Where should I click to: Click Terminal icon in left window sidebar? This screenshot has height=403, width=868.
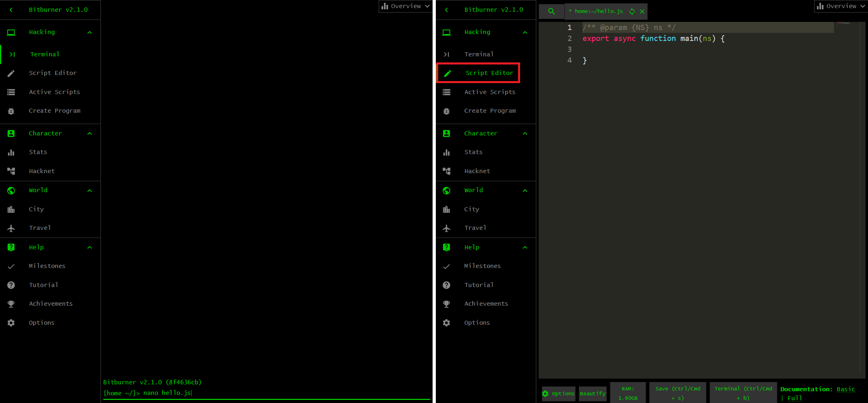coord(12,54)
